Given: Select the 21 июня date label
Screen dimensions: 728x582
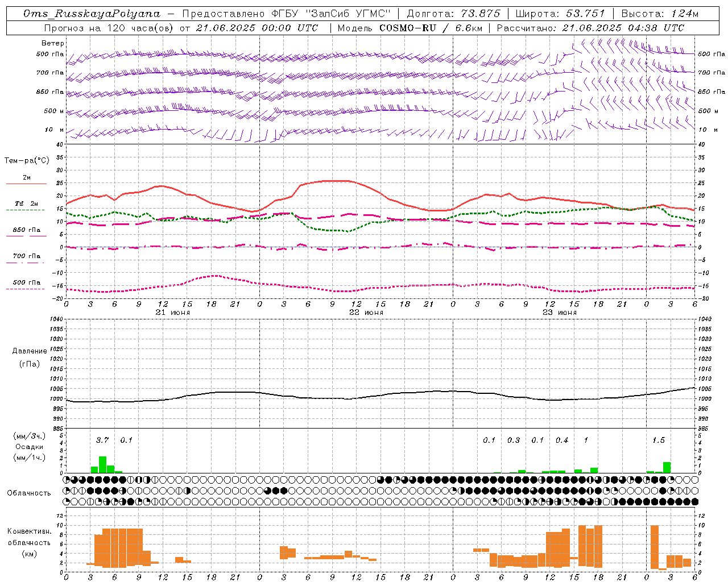Looking at the screenshot, I should point(173,313).
